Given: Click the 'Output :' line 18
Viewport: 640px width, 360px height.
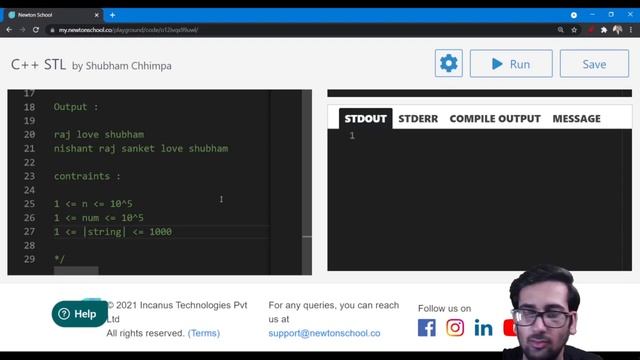Looking at the screenshot, I should (x=76, y=107).
